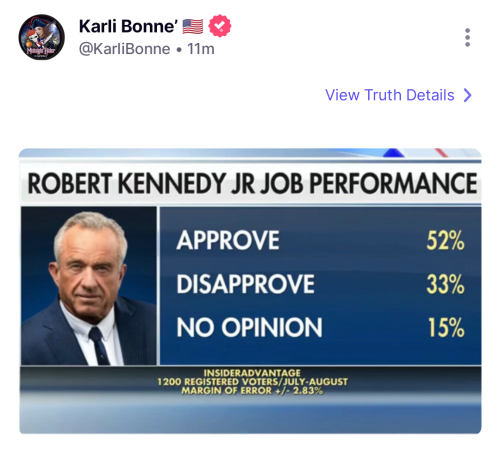Click the margin of error text
The height and width of the screenshot is (453, 500).
click(x=252, y=391)
